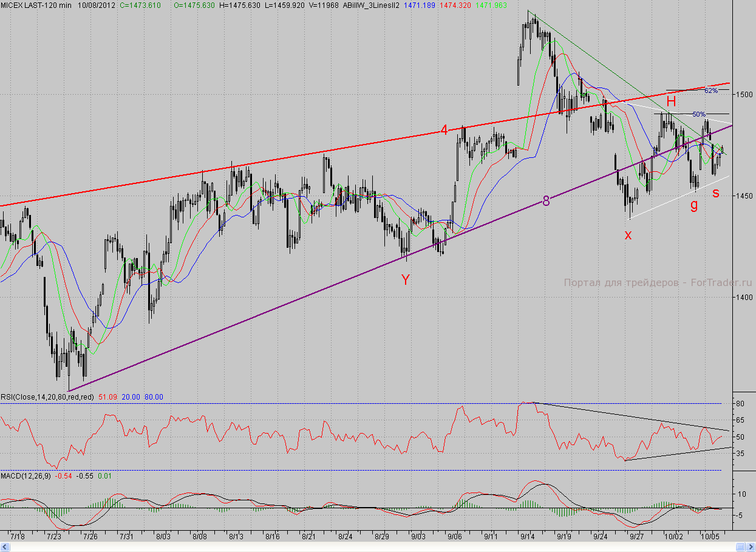The height and width of the screenshot is (552, 756).
Task: Click the 1450 price axis label
Action: pyautogui.click(x=746, y=196)
